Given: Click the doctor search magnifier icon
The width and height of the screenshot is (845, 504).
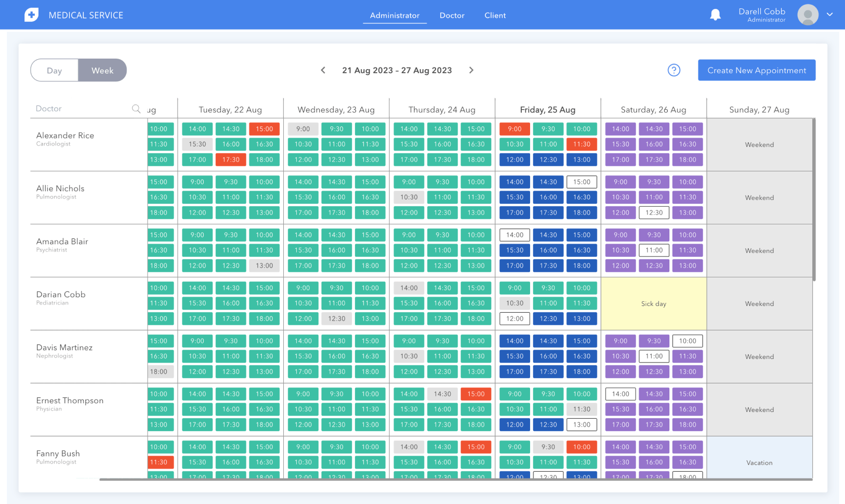Looking at the screenshot, I should tap(136, 109).
